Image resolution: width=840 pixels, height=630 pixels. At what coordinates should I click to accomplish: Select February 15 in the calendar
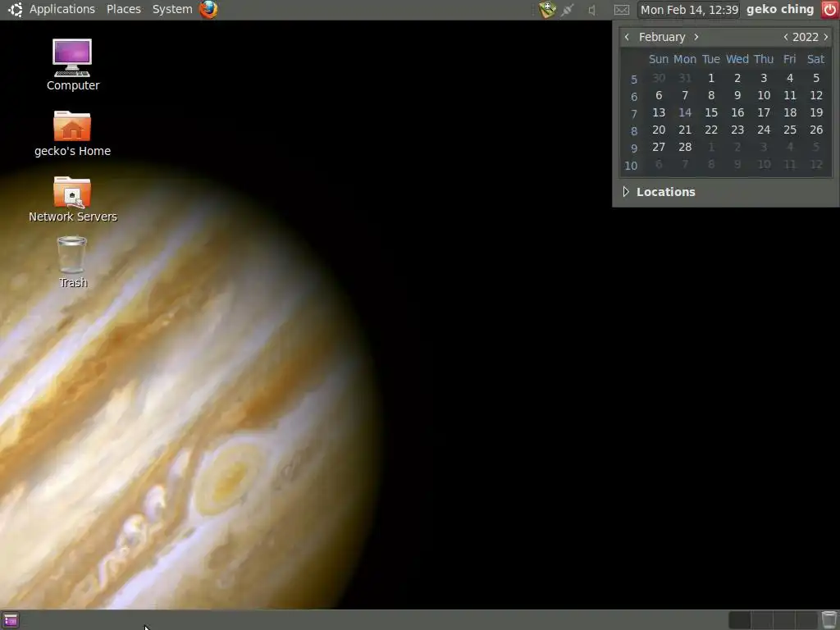coord(711,112)
